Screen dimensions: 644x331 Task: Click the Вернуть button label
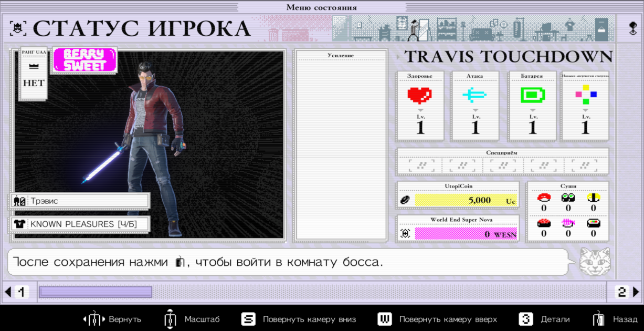point(125,319)
